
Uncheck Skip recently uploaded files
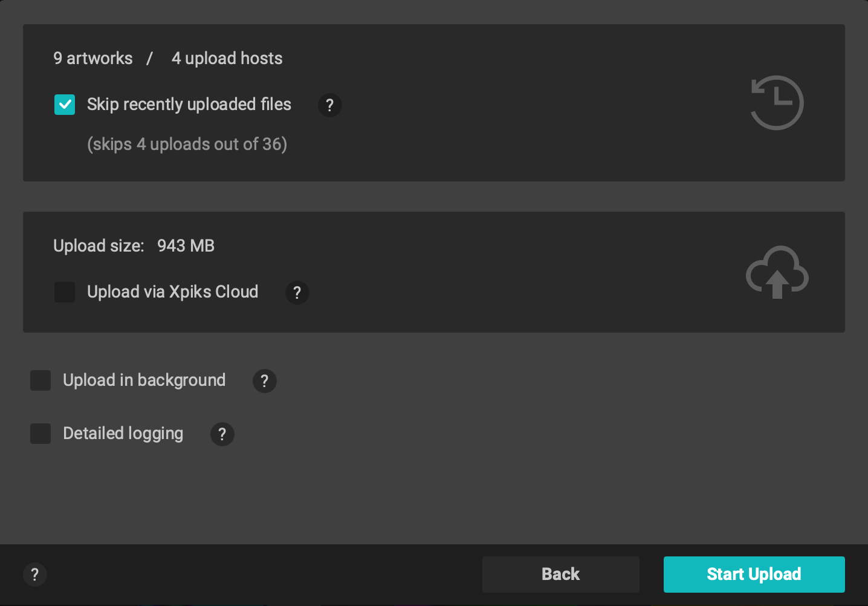65,105
